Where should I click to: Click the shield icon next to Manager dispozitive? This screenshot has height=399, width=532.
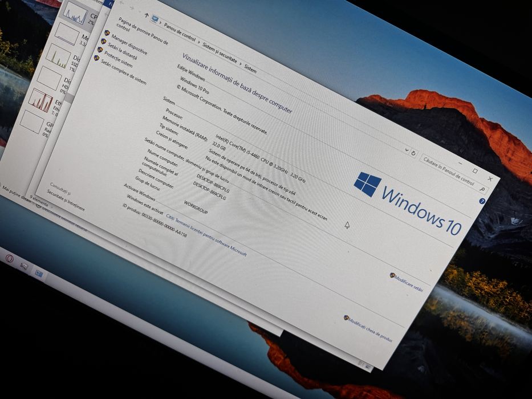(x=107, y=32)
